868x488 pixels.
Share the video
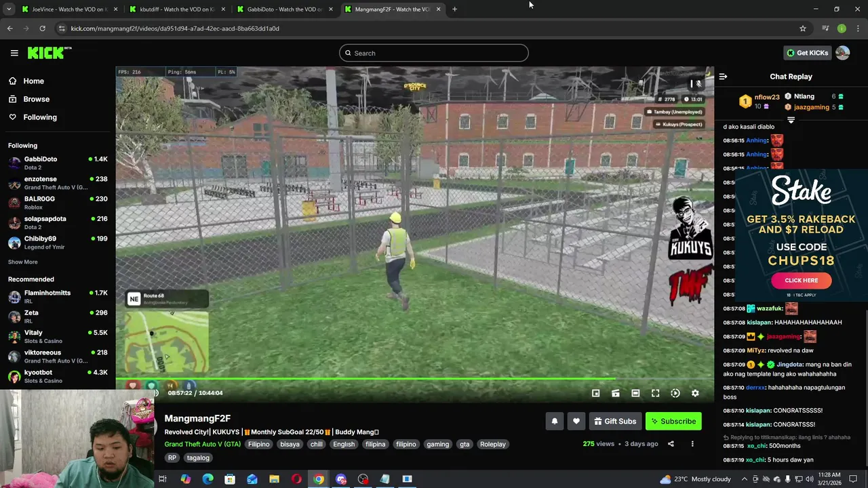click(671, 444)
